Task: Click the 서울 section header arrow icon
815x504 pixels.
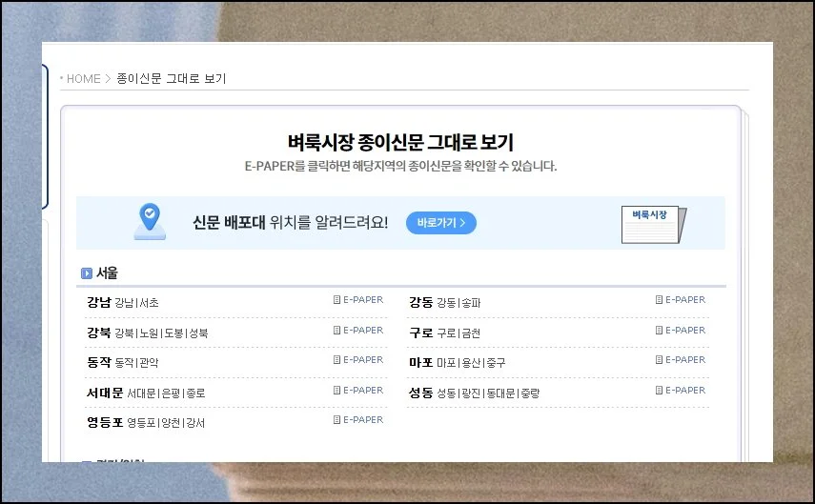Action: (87, 274)
